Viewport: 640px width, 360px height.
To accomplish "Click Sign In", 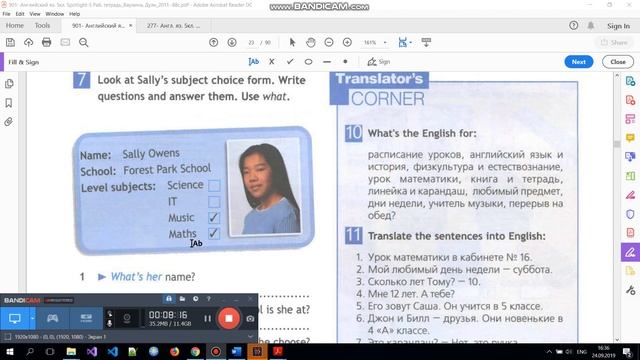I will [x=619, y=26].
